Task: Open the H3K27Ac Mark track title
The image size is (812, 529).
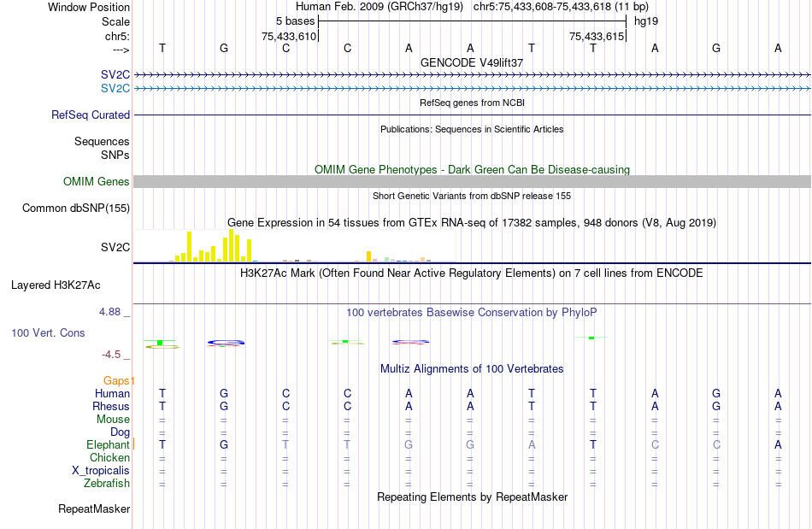Action: point(472,273)
